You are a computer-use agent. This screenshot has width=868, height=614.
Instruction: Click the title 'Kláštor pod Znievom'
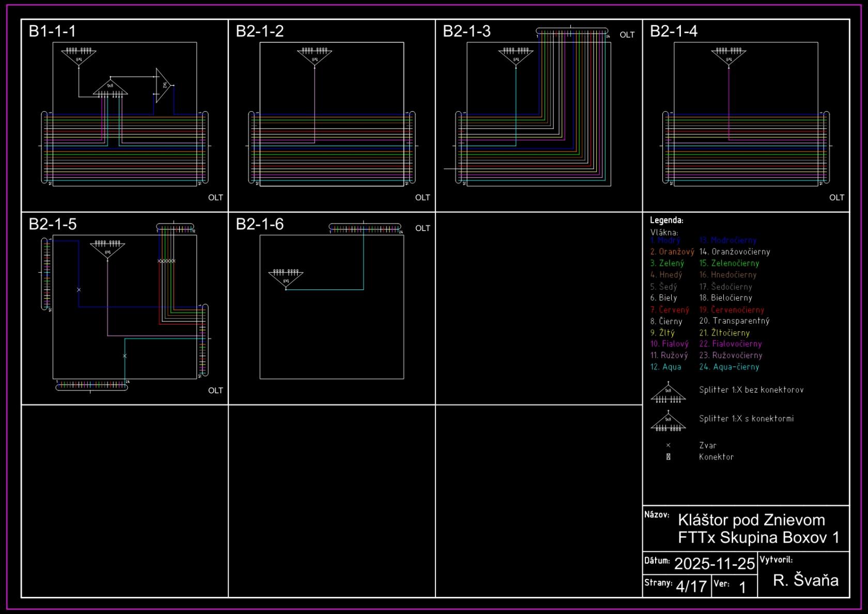[751, 520]
